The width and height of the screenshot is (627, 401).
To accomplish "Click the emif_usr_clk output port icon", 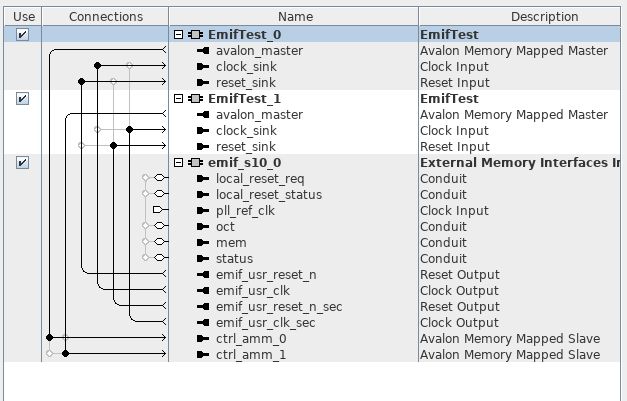I will [204, 291].
